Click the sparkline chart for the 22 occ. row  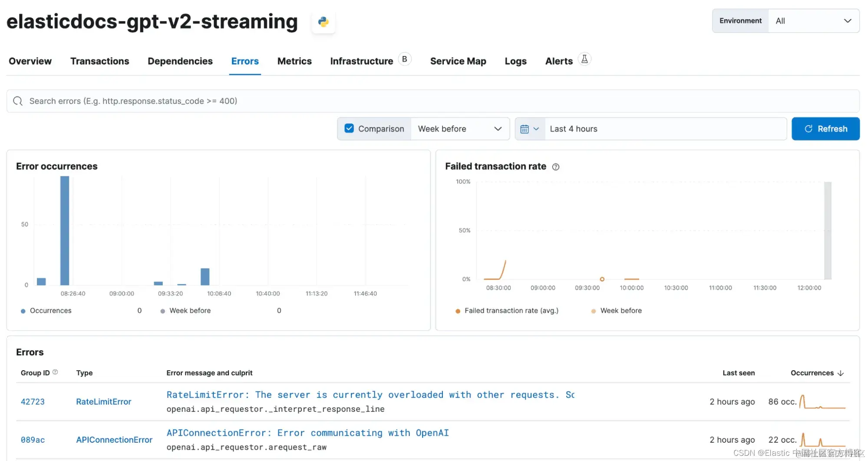click(822, 440)
